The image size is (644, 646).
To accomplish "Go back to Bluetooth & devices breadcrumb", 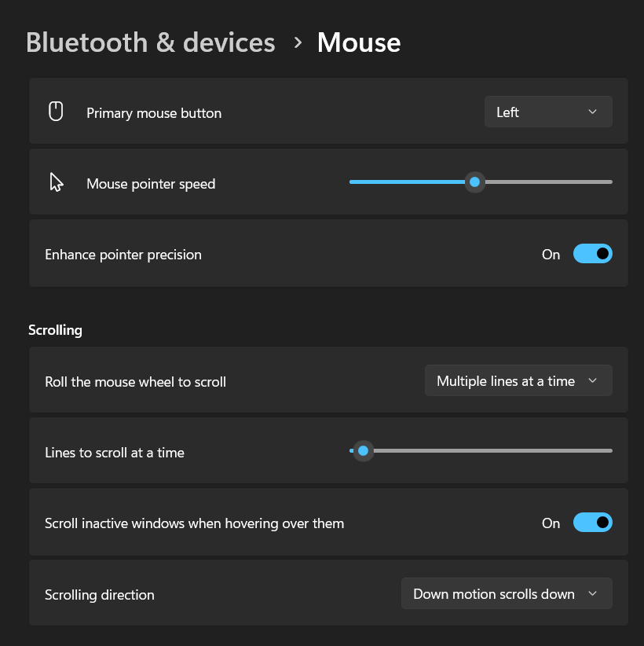I will point(151,42).
